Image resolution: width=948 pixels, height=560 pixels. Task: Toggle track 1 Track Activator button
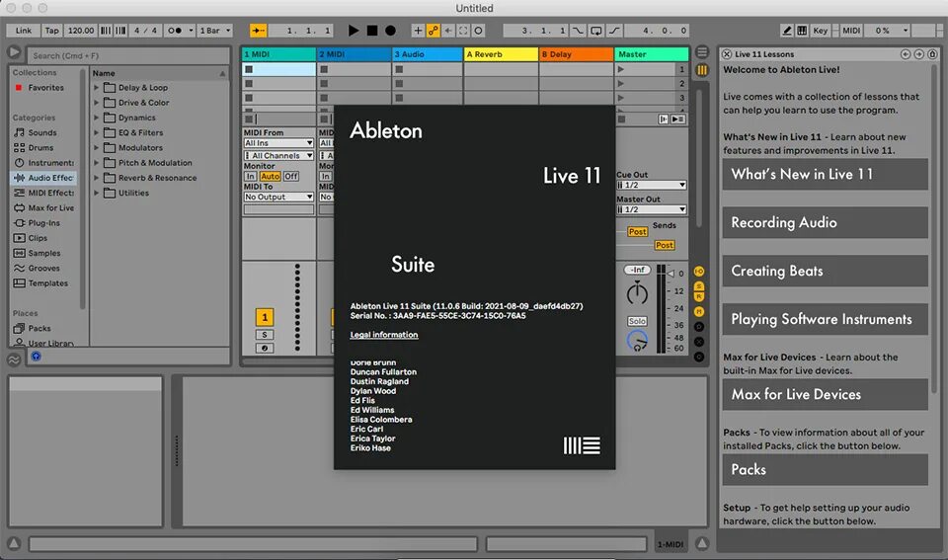tap(265, 317)
